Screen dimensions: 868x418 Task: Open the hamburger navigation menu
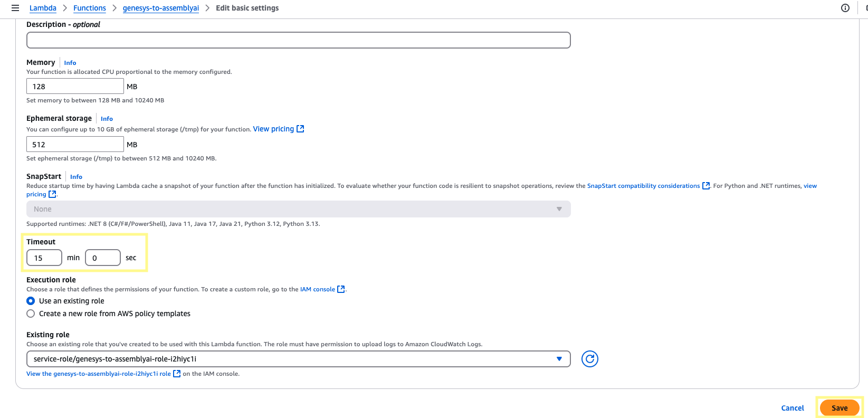click(15, 8)
